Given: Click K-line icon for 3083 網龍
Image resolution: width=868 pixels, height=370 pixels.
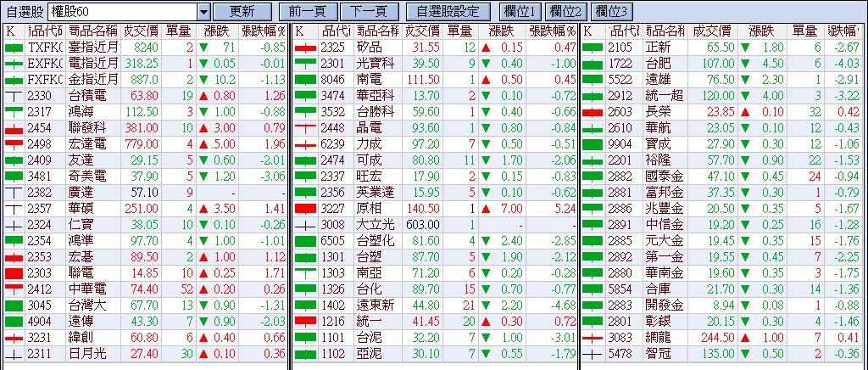Looking at the screenshot, I should tap(593, 338).
